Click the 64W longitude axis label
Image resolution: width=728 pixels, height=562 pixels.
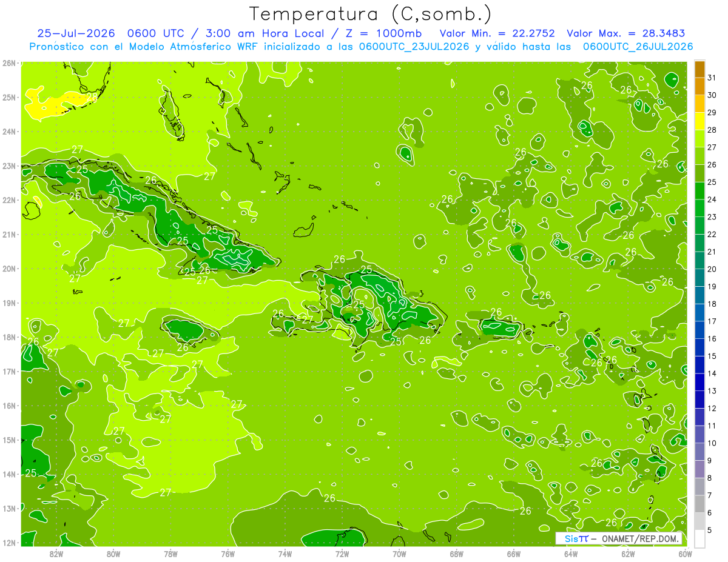[x=571, y=554]
